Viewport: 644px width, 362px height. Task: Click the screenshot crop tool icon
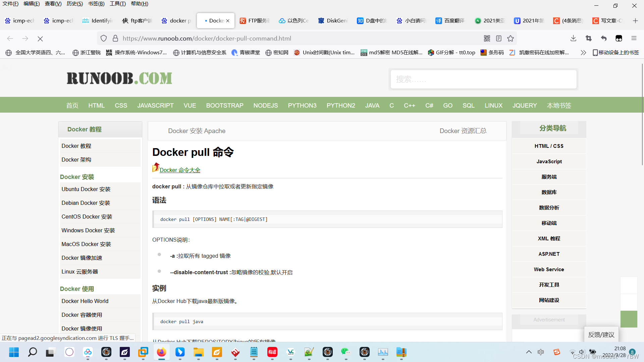(589, 39)
